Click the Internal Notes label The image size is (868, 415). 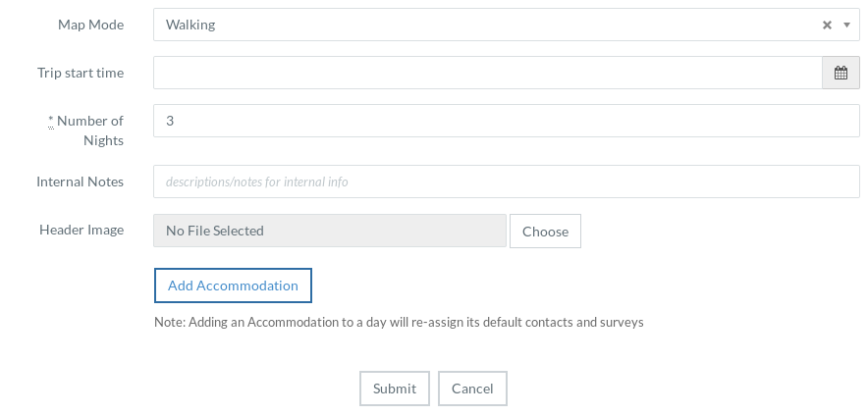click(81, 182)
